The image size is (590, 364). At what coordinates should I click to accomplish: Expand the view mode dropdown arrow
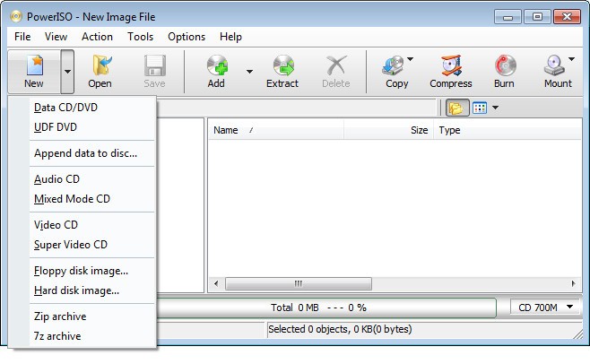coord(496,108)
